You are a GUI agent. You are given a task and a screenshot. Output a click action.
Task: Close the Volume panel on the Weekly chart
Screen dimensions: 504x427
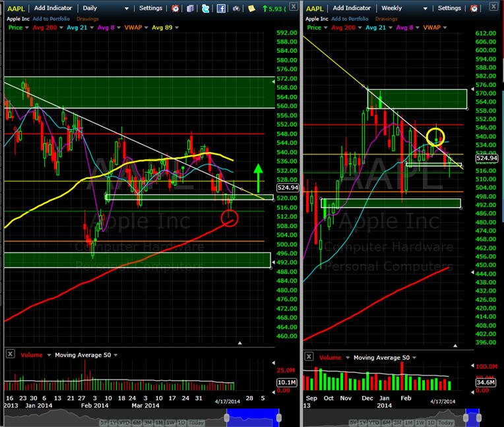click(x=309, y=356)
